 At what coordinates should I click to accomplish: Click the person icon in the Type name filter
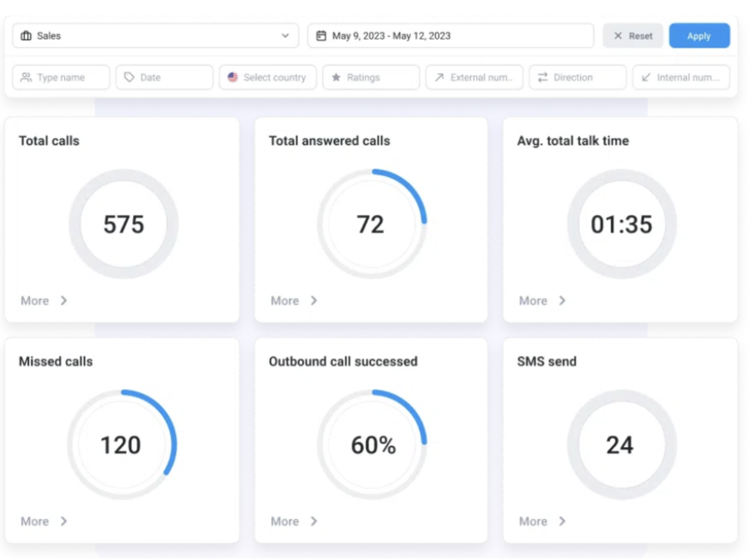(x=24, y=77)
